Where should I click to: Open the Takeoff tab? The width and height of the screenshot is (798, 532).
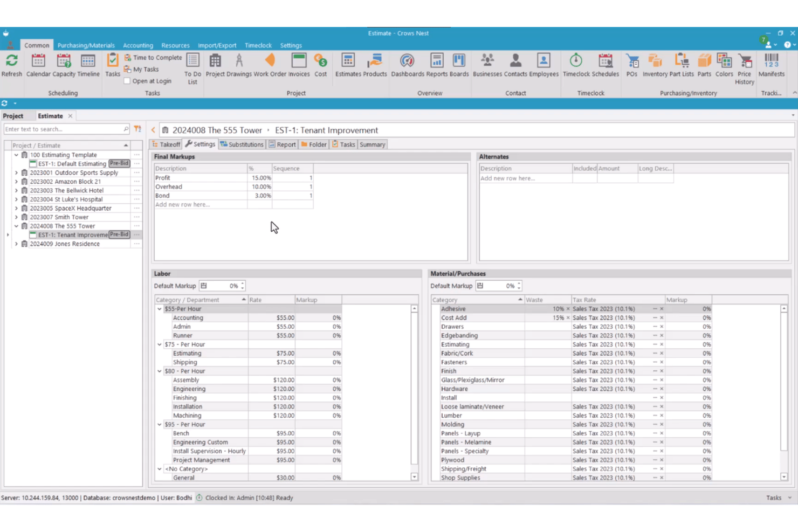coord(166,144)
